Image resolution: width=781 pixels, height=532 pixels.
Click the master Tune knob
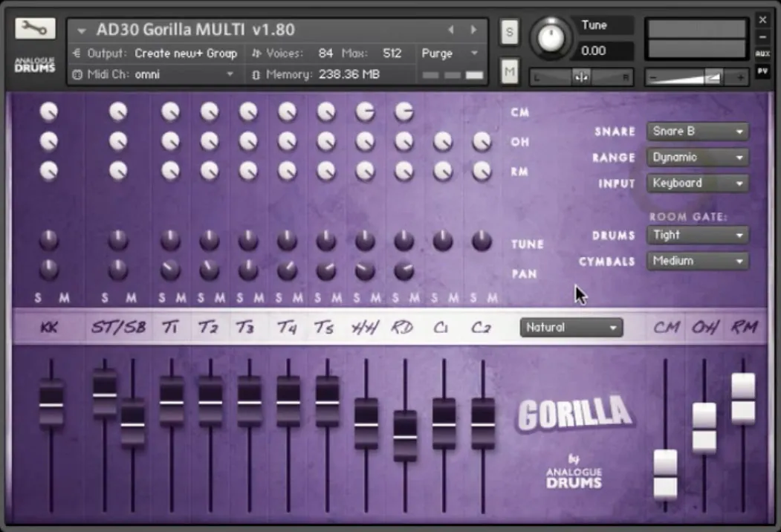point(551,38)
